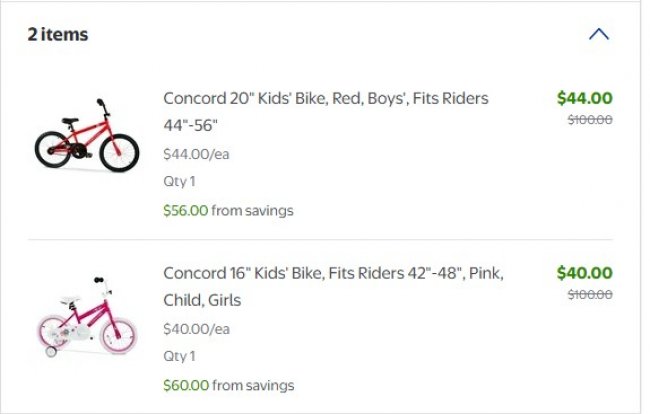
Task: Click Qty 1 under the red bike
Action: (x=179, y=181)
